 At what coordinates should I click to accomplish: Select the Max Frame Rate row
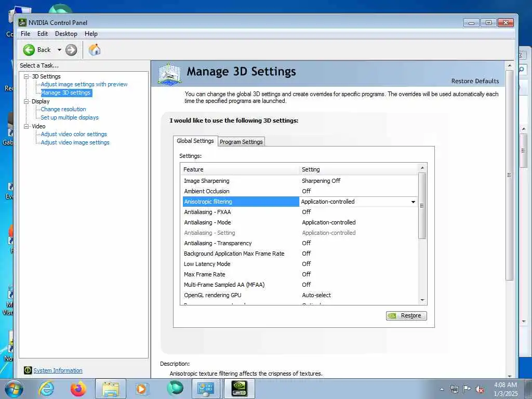300,274
